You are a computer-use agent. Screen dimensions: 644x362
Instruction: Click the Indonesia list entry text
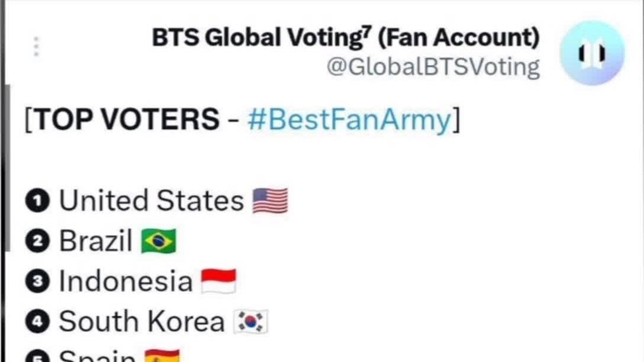pos(126,281)
